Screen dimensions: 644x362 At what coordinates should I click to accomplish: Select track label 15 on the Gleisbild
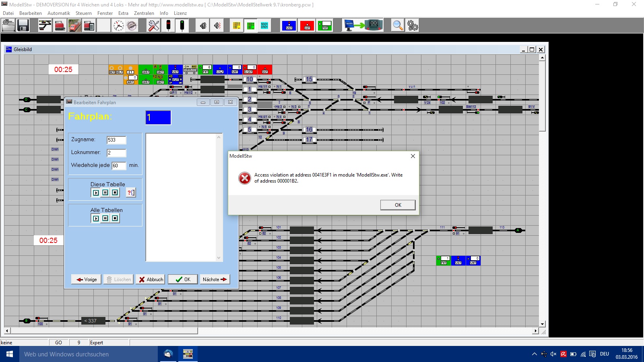click(309, 79)
